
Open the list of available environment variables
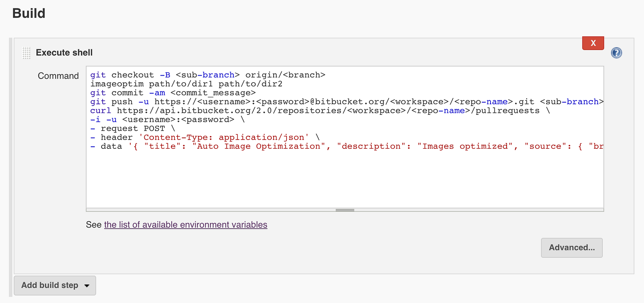[x=186, y=225]
